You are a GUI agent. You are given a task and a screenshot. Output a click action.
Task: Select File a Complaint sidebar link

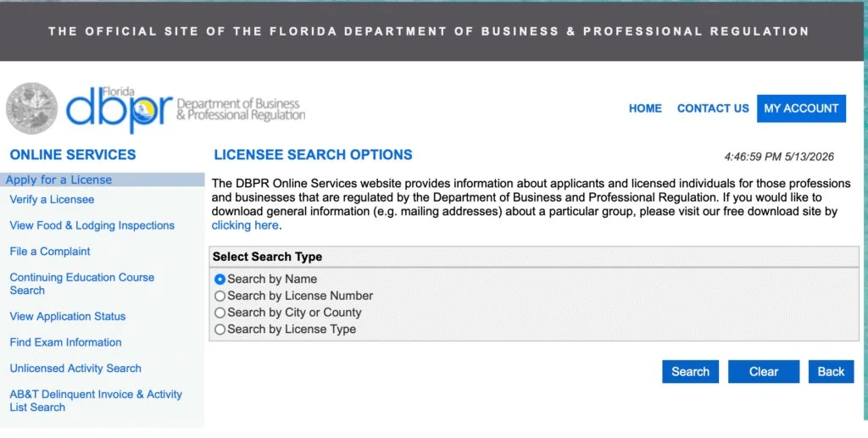click(x=50, y=252)
